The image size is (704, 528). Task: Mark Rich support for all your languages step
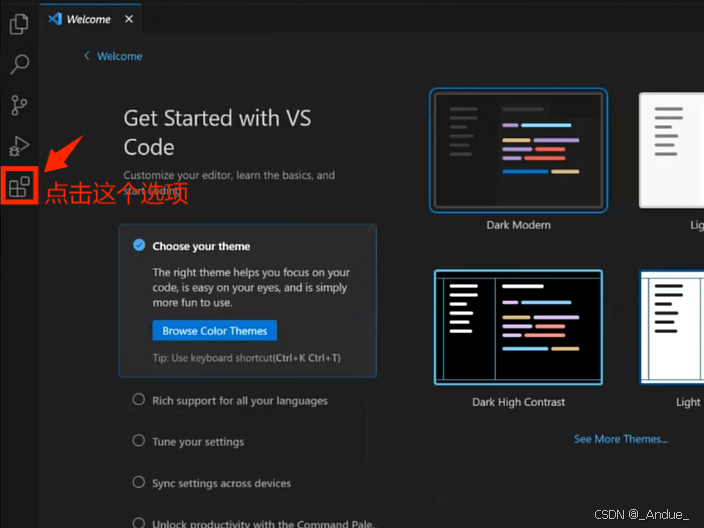click(139, 399)
